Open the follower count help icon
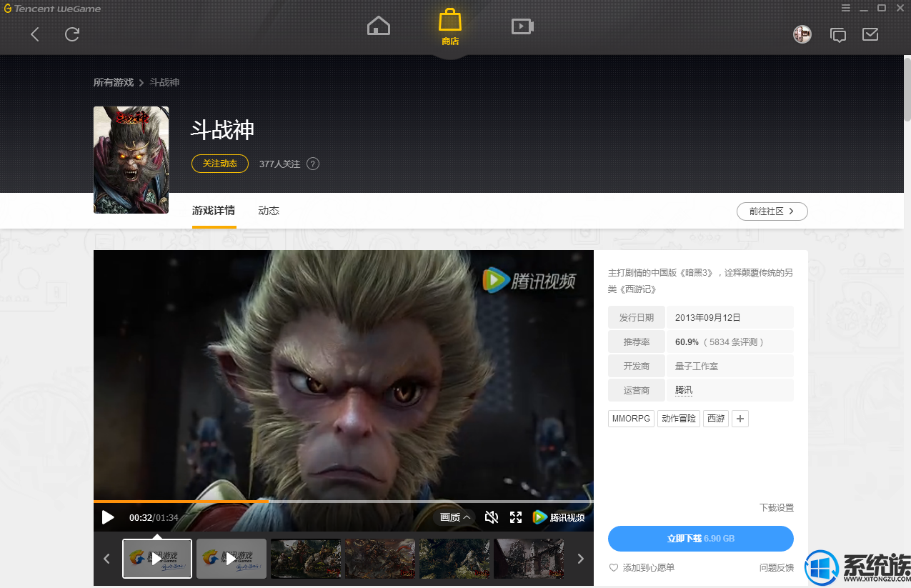This screenshot has height=588, width=911. click(313, 164)
